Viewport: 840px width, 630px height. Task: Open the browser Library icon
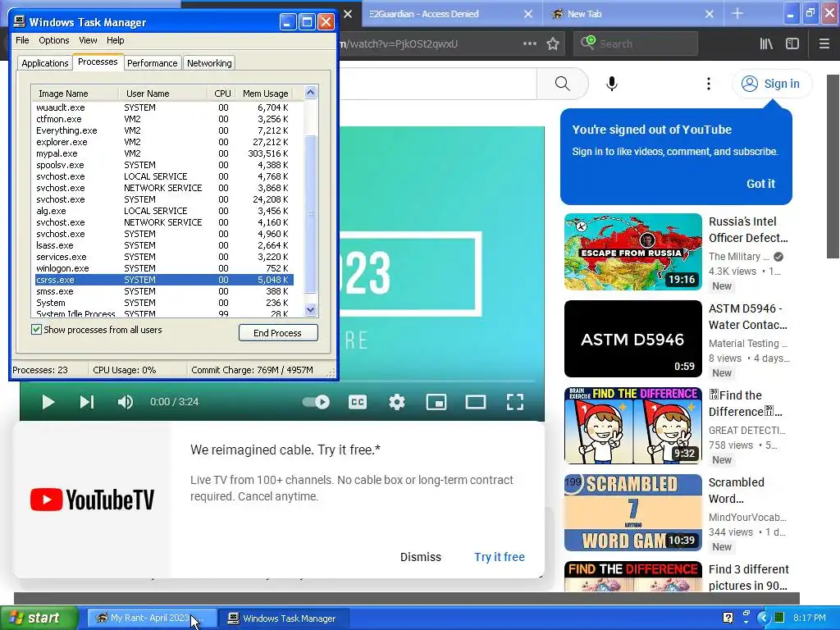[x=767, y=44]
